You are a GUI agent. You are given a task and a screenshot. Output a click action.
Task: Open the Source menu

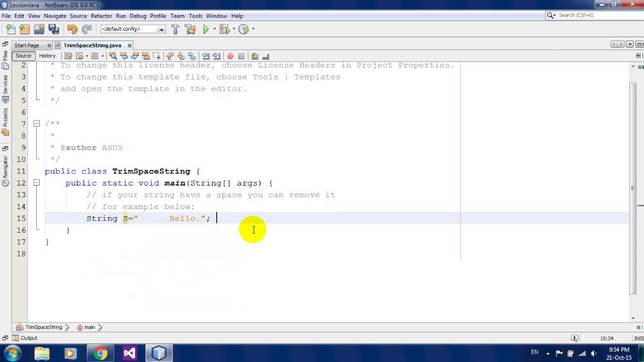pos(78,16)
